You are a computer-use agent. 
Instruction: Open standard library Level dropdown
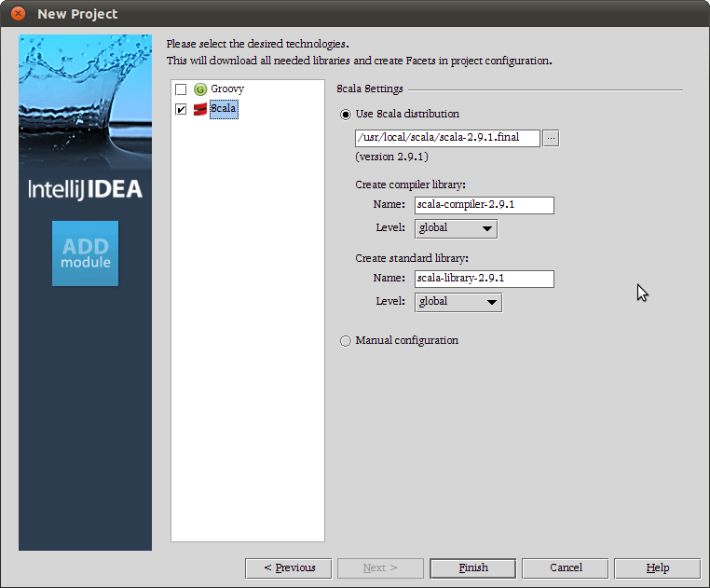point(458,302)
